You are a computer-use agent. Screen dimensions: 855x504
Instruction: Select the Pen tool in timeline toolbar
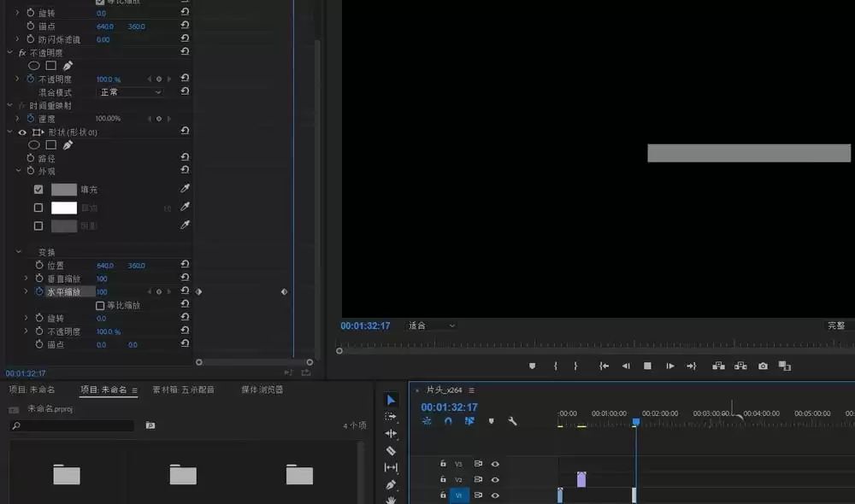click(x=391, y=484)
